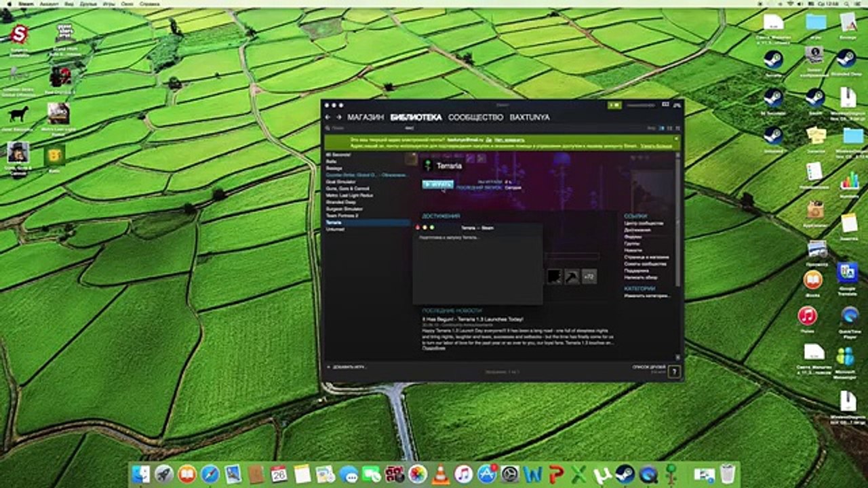Click the question mark help button
The width and height of the screenshot is (868, 488).
click(674, 371)
